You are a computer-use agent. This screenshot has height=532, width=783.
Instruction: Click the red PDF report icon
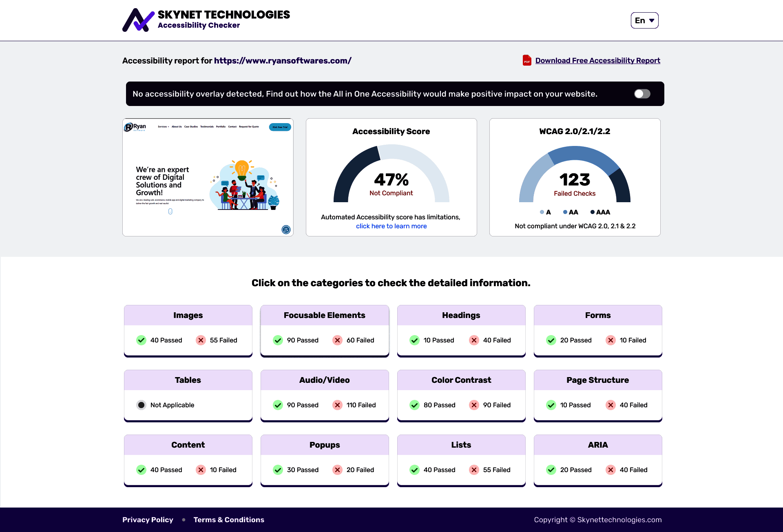(x=527, y=60)
